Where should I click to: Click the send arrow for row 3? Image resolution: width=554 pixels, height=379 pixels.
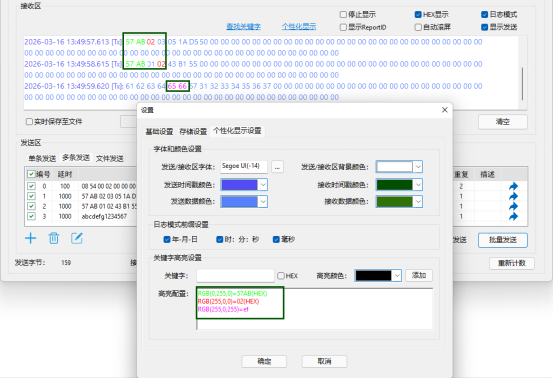point(513,216)
